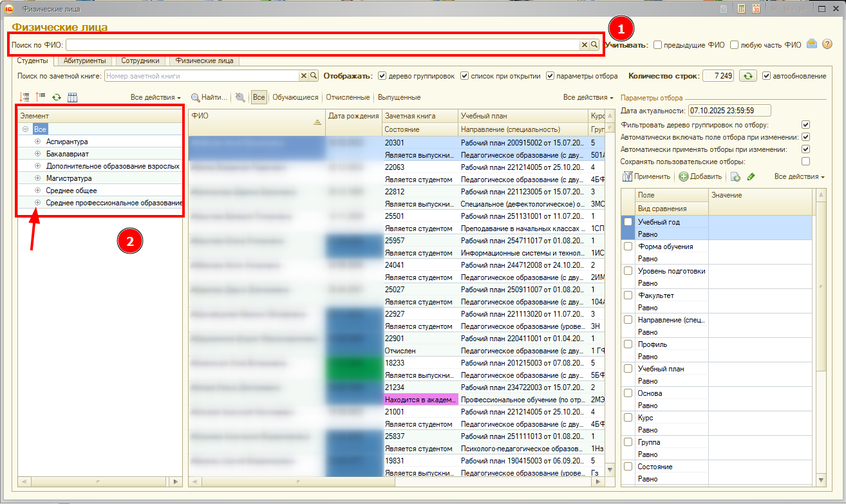This screenshot has height=504, width=846.
Task: Refresh the row count with green arrows
Action: pos(747,76)
